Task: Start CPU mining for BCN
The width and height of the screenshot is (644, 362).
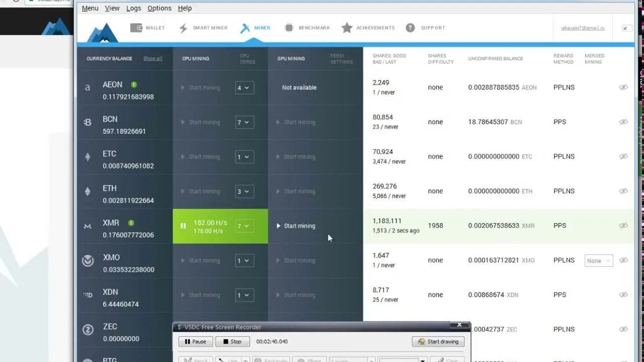Action: 200,123
